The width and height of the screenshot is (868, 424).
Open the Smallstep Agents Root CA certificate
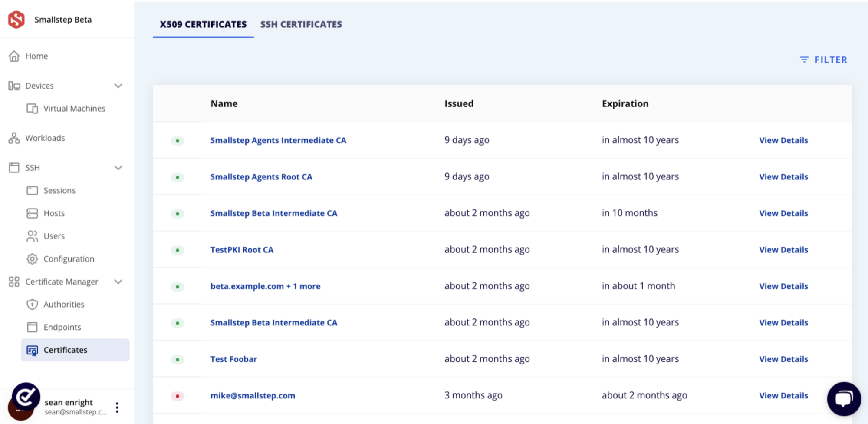pos(261,177)
